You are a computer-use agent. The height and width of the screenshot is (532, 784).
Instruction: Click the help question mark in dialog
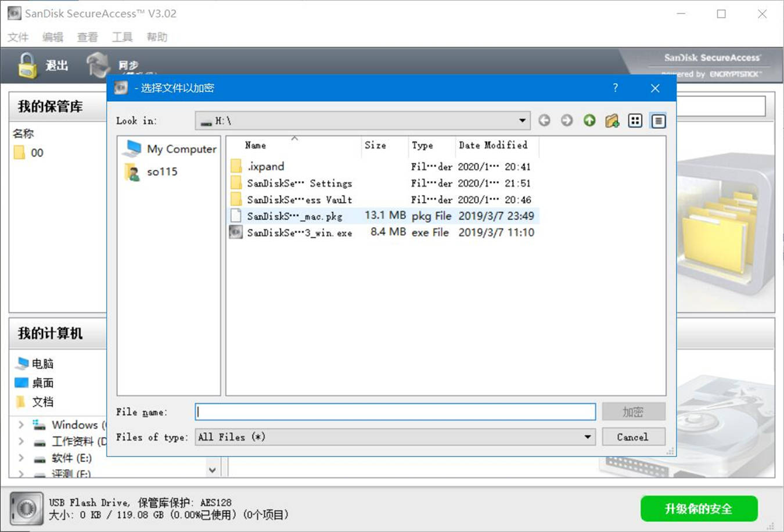616,88
